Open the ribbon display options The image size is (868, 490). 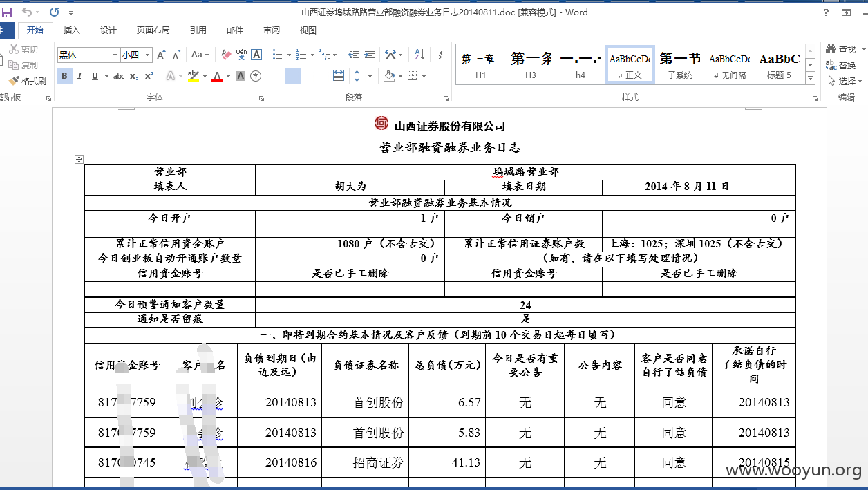pyautogui.click(x=846, y=12)
